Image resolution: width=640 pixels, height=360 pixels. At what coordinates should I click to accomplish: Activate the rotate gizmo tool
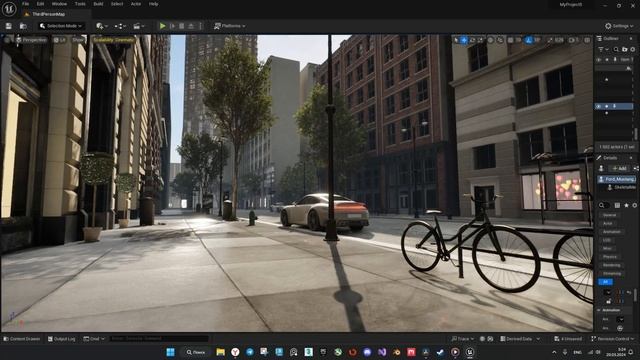click(x=472, y=40)
